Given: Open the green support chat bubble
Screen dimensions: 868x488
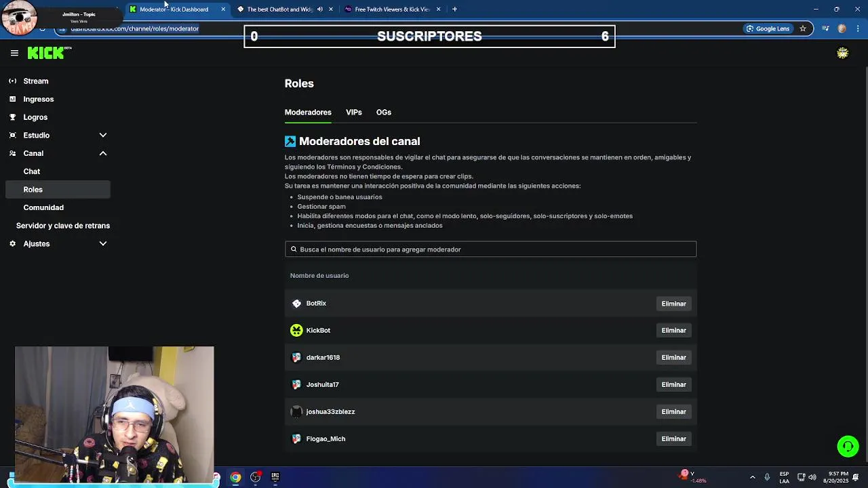Looking at the screenshot, I should [x=848, y=446].
